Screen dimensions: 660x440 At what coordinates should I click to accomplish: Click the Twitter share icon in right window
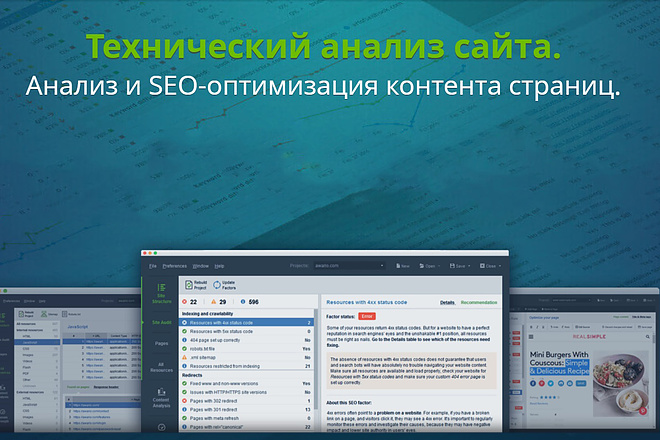coord(551,384)
